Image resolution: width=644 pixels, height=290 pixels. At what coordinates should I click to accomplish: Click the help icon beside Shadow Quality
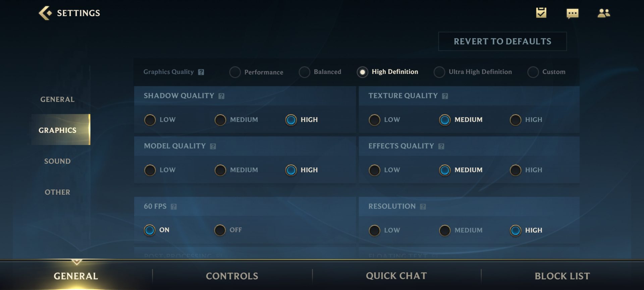click(x=221, y=96)
